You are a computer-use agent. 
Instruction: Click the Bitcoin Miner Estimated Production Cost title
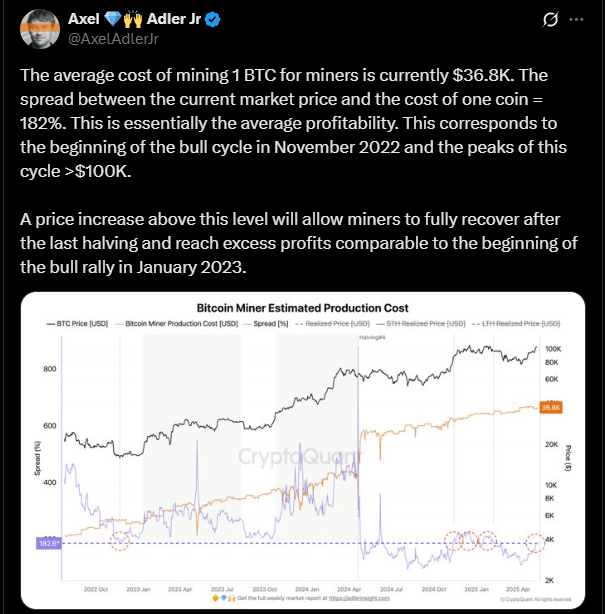click(x=302, y=308)
